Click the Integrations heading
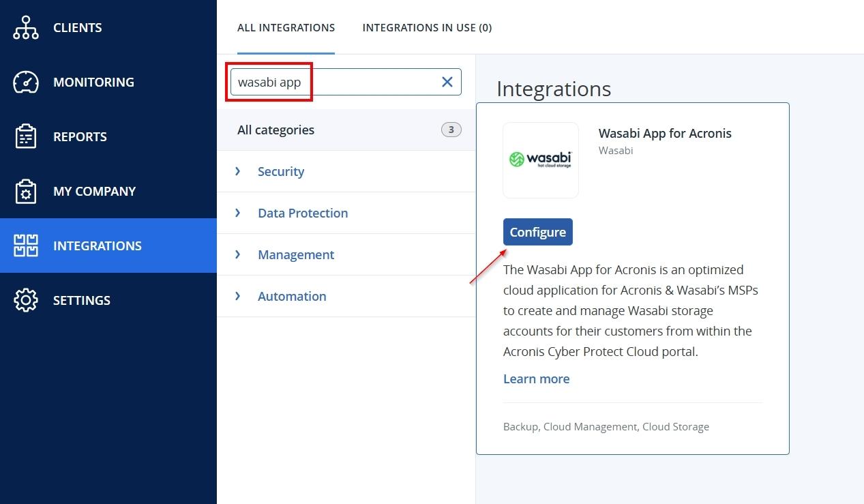Viewport: 864px width, 504px height. tap(554, 89)
